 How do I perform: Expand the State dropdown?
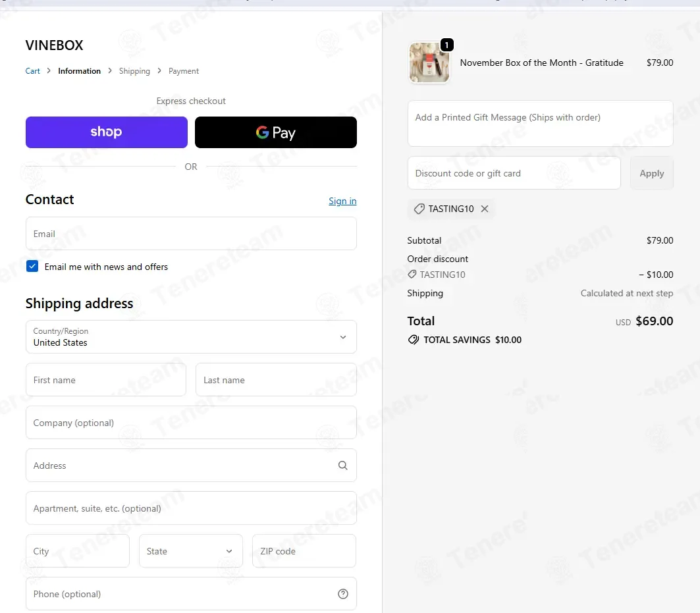pos(191,551)
